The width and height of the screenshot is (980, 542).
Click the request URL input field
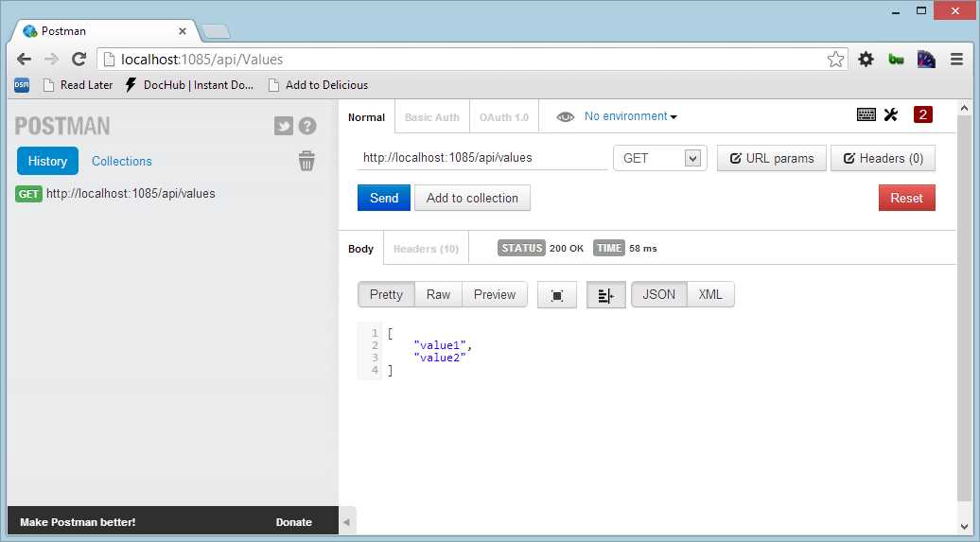[x=482, y=158]
